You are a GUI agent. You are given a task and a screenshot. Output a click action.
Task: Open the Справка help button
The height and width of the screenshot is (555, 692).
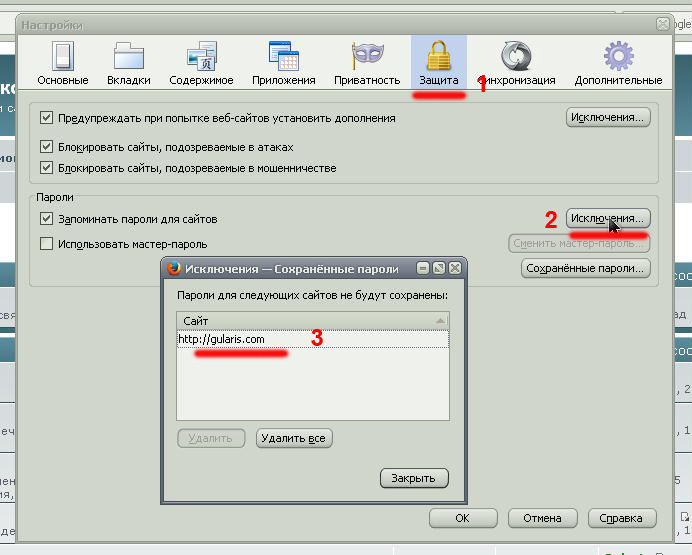coord(622,518)
